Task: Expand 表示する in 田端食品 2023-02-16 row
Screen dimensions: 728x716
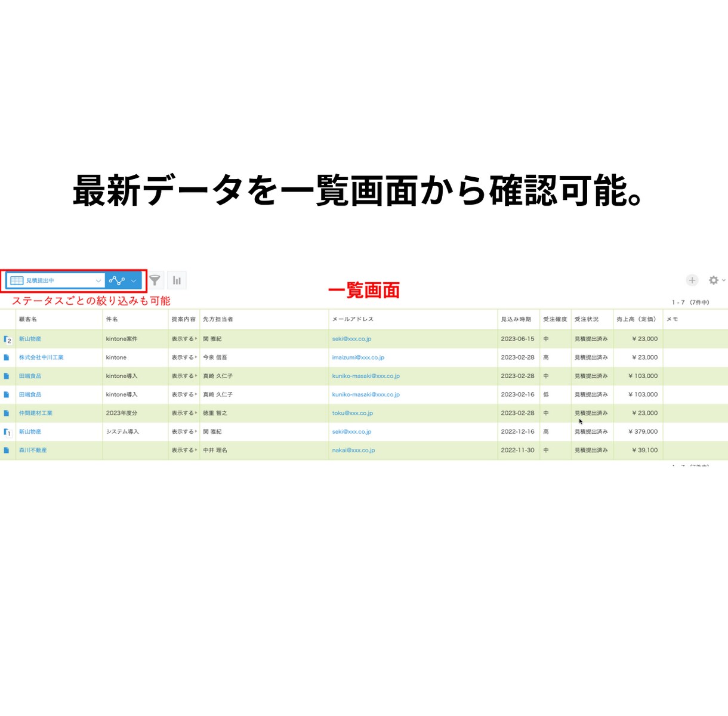Action: click(x=184, y=394)
